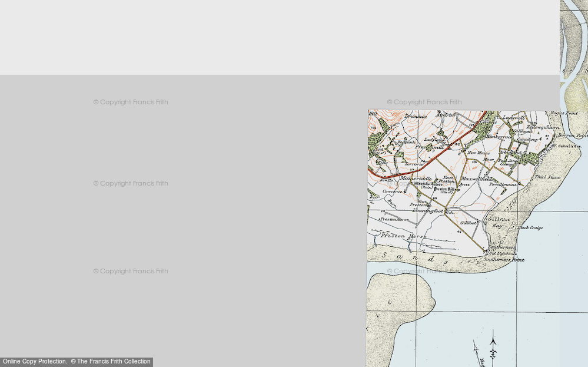Click the Loaningfoot village label

point(428,211)
